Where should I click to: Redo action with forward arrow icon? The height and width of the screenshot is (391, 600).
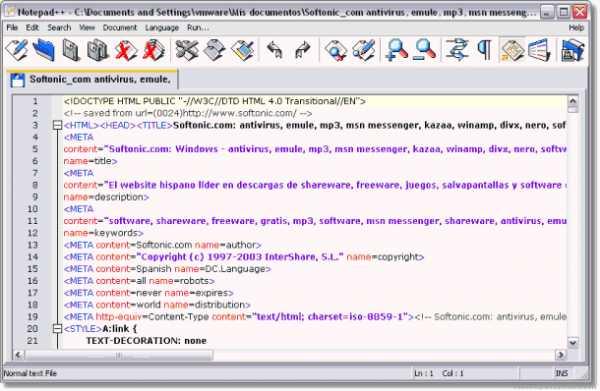point(302,50)
